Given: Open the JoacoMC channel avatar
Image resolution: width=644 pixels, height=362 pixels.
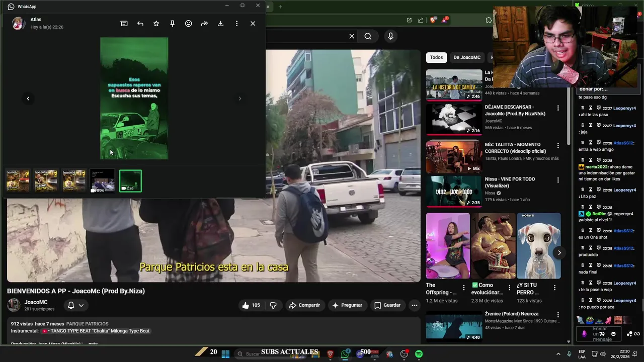Looking at the screenshot, I should pos(14,305).
